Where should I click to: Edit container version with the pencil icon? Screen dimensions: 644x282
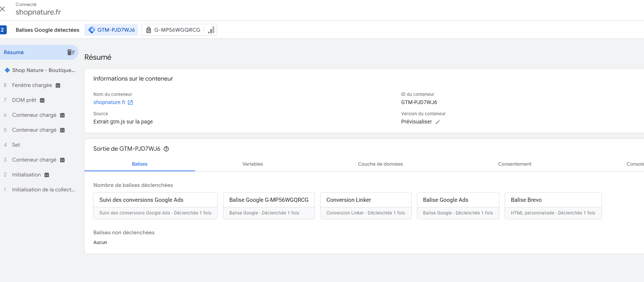tap(438, 122)
